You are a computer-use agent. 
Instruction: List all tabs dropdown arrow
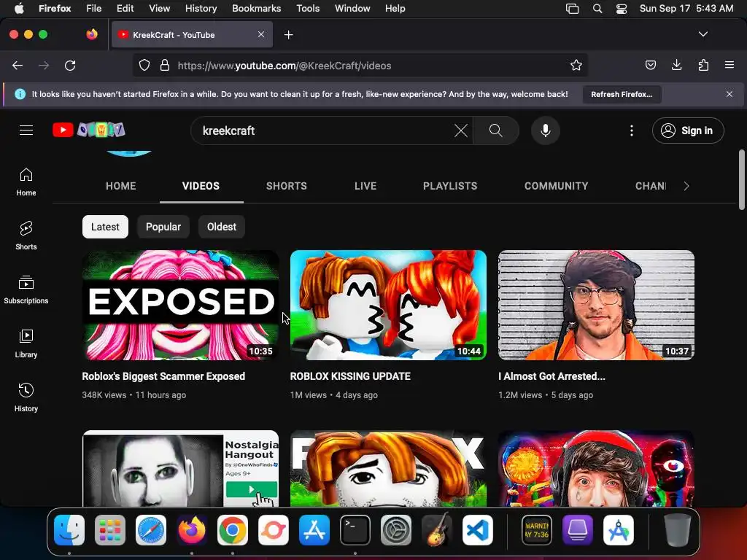(x=703, y=34)
